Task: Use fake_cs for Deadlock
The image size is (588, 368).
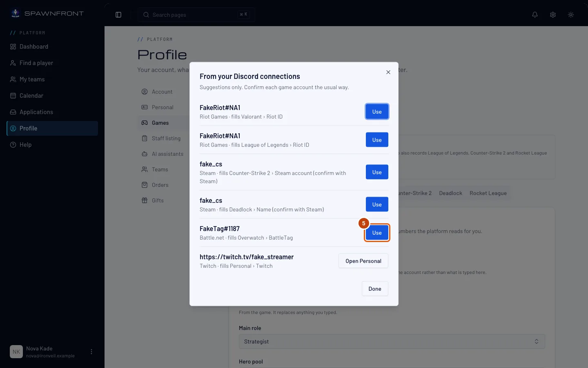Action: tap(377, 204)
